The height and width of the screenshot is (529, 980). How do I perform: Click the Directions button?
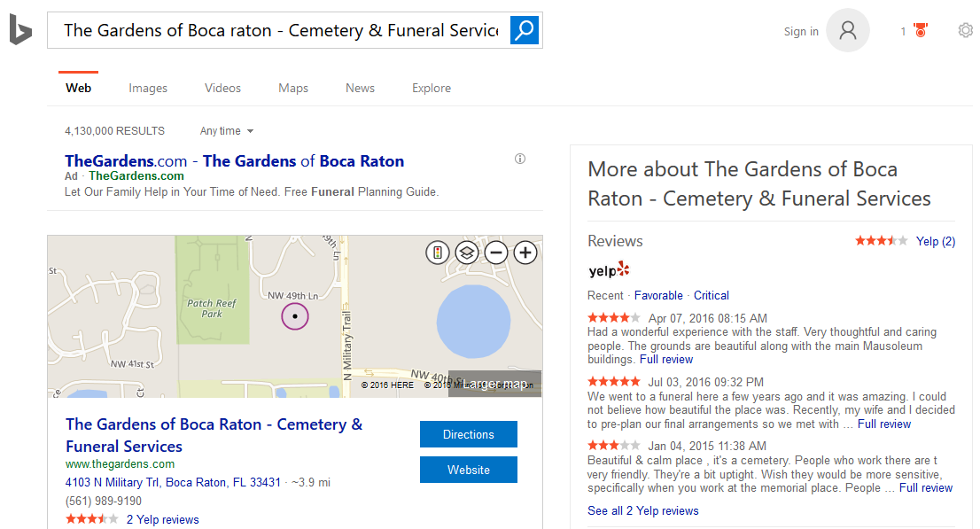click(469, 434)
